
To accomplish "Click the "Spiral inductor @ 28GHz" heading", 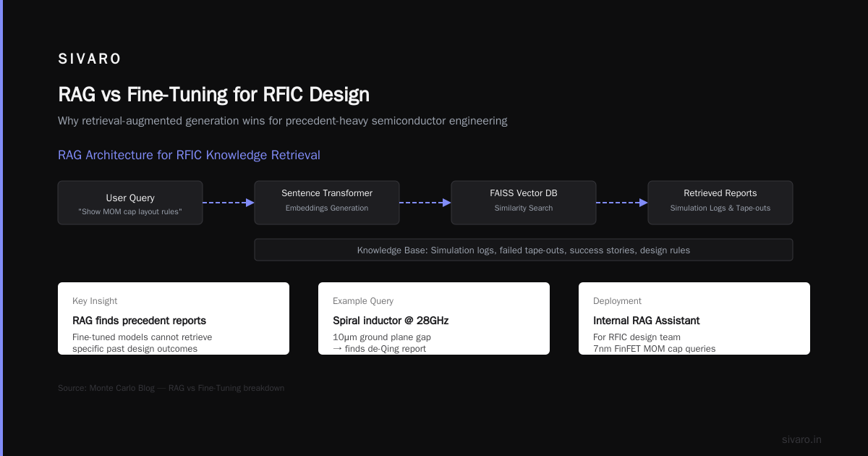I will click(391, 321).
